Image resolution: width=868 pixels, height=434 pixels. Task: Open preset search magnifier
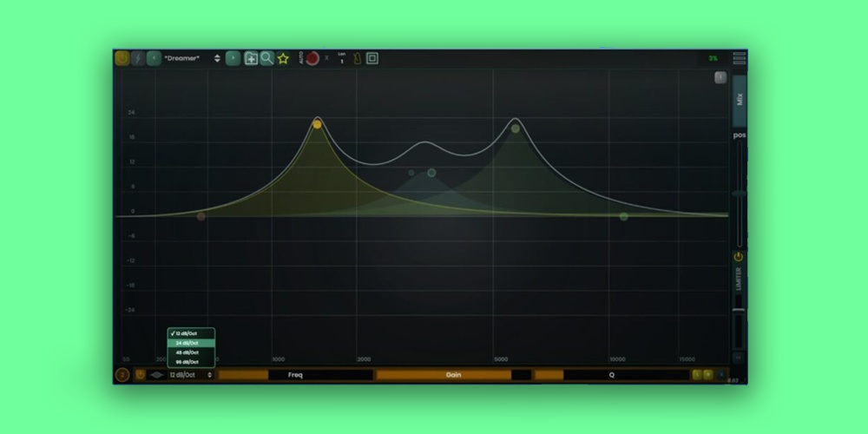tap(267, 58)
